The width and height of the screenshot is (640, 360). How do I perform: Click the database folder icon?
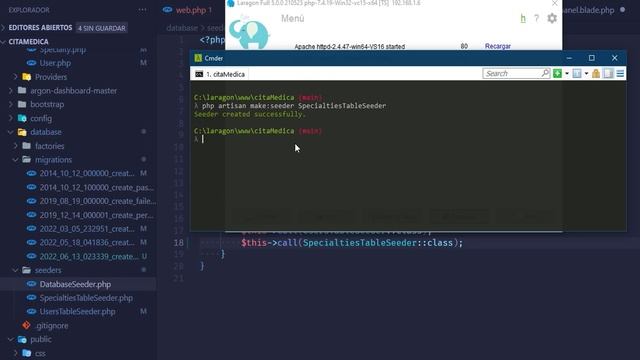(22, 132)
